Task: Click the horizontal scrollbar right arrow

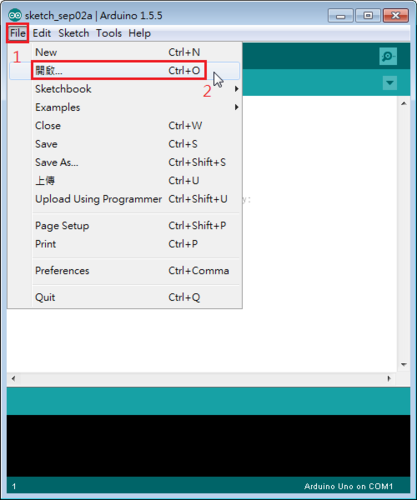Action: (x=389, y=378)
